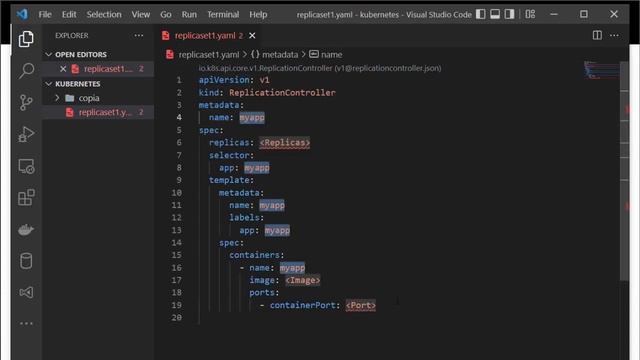Open Explorer panel more actions ellipsis
This screenshot has width=640, height=360.
tap(139, 36)
